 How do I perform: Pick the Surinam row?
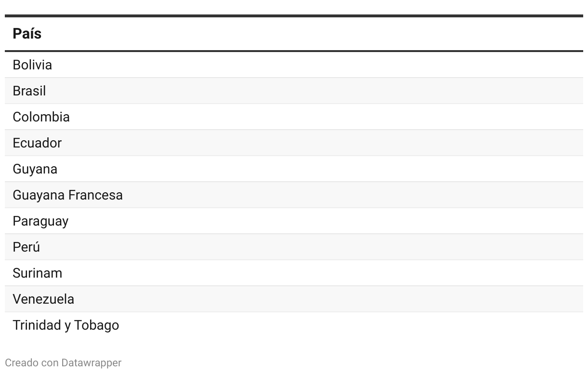(37, 273)
